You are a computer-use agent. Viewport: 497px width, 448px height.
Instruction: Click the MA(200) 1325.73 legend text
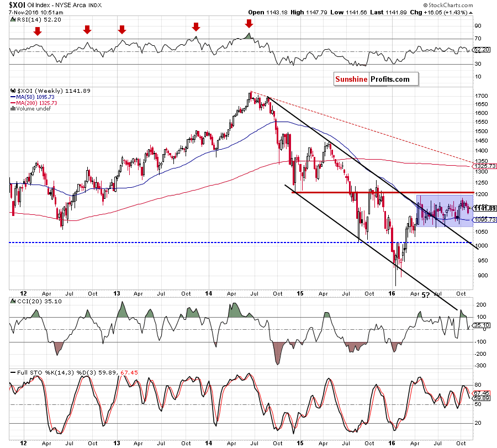click(x=36, y=103)
